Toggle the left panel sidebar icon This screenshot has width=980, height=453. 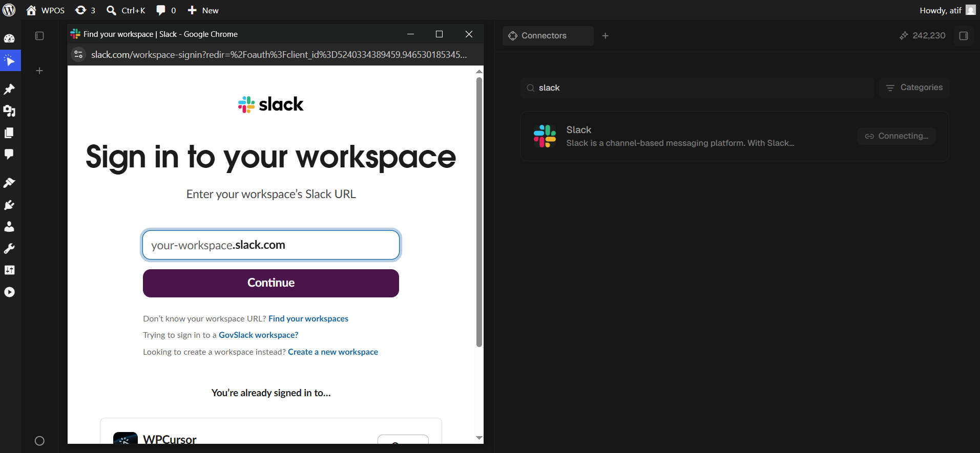click(39, 36)
